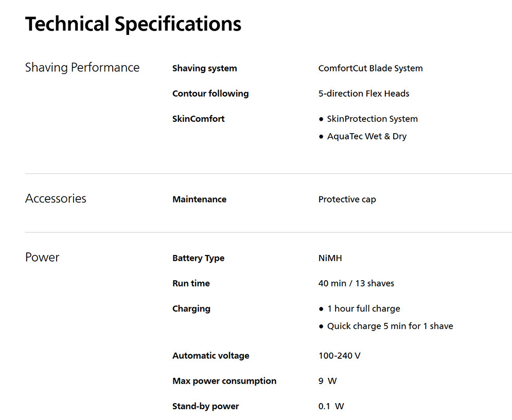The image size is (512, 420).
Task: Select the SkinProtection System bullet item
Action: coord(372,119)
